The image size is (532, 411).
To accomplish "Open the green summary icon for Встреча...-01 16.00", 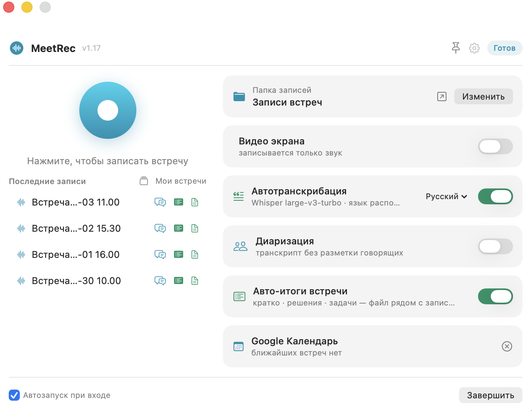I will 179,255.
